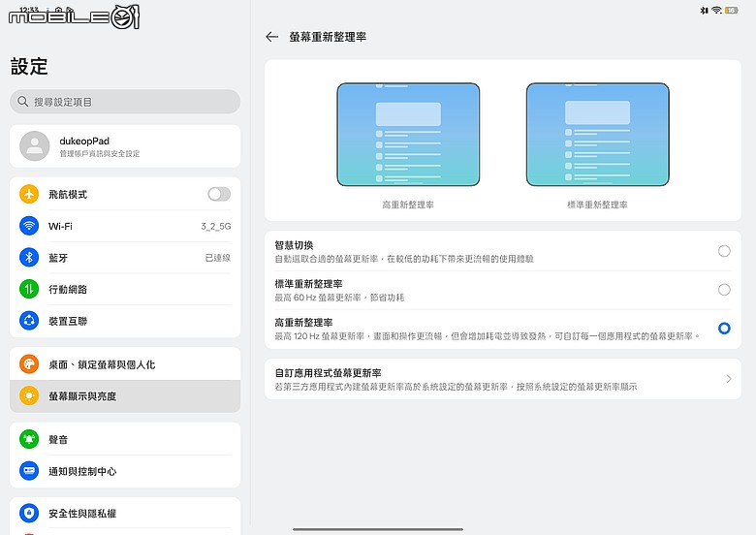Click the desktop personalization palette icon
756x535 pixels.
click(29, 364)
